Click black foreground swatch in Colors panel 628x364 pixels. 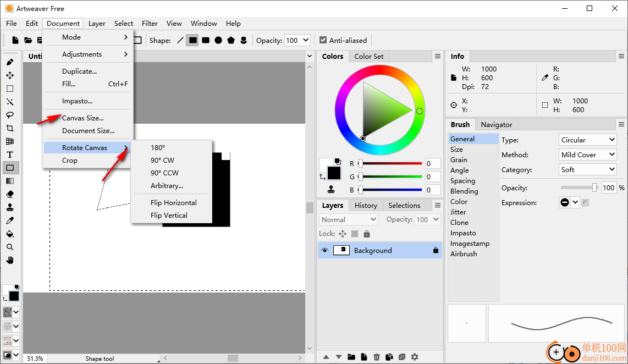point(334,173)
